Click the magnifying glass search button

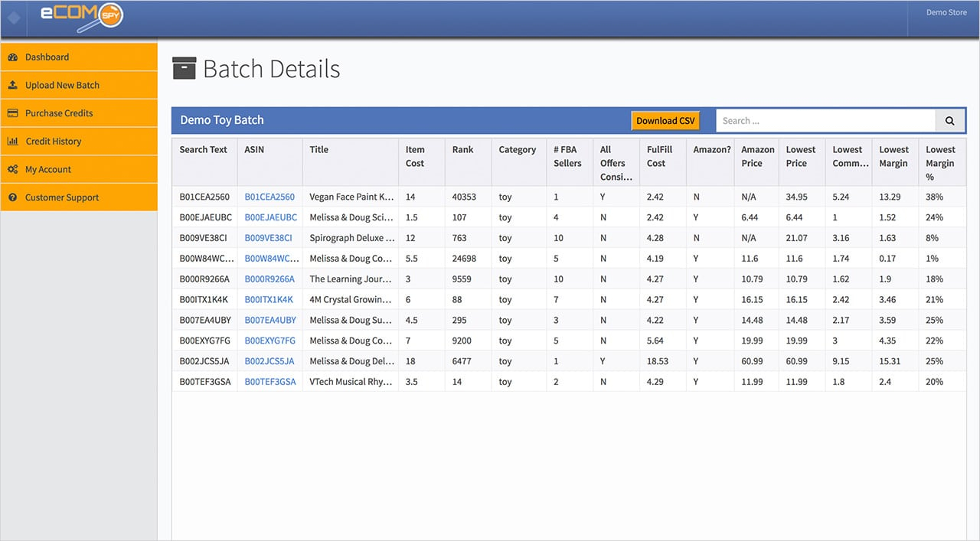point(949,121)
